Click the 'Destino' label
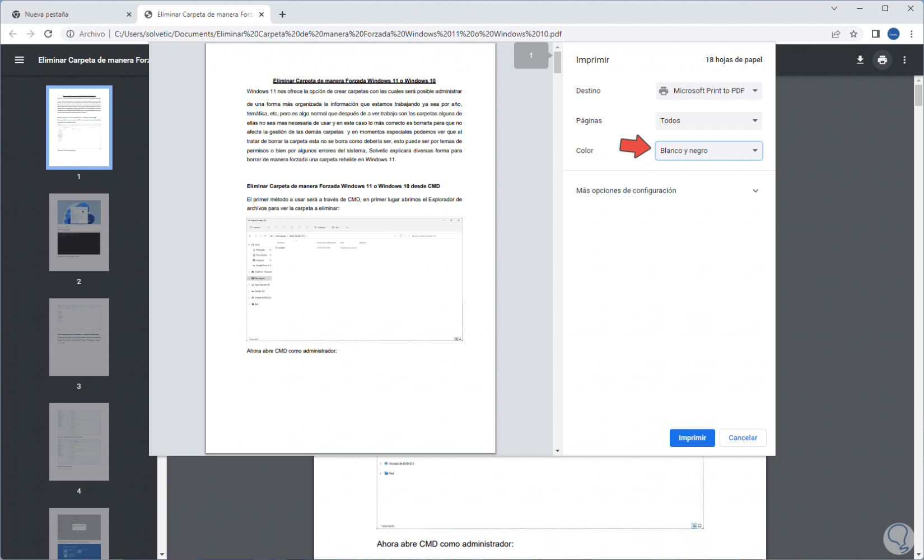Image resolution: width=924 pixels, height=560 pixels. pyautogui.click(x=588, y=91)
